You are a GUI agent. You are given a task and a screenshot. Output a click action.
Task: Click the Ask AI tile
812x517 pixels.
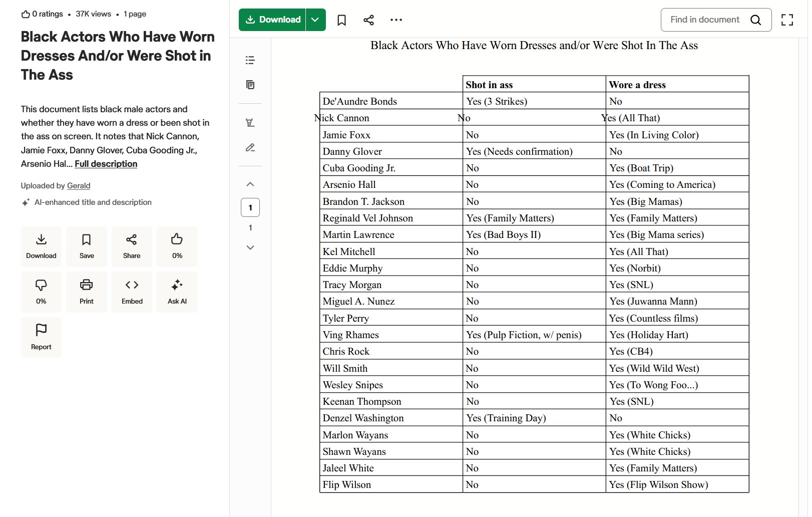[177, 292]
